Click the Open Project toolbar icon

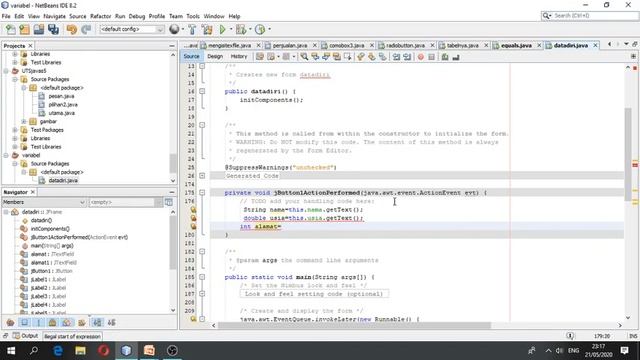[x=39, y=29]
